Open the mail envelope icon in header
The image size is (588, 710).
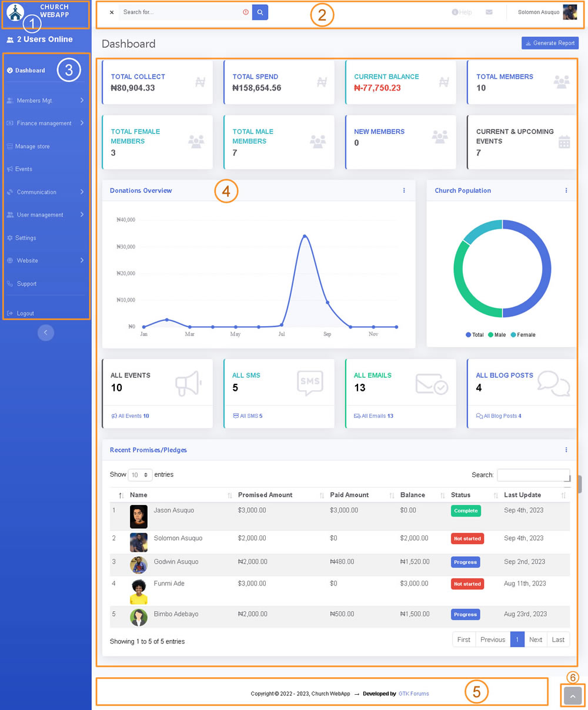[489, 12]
